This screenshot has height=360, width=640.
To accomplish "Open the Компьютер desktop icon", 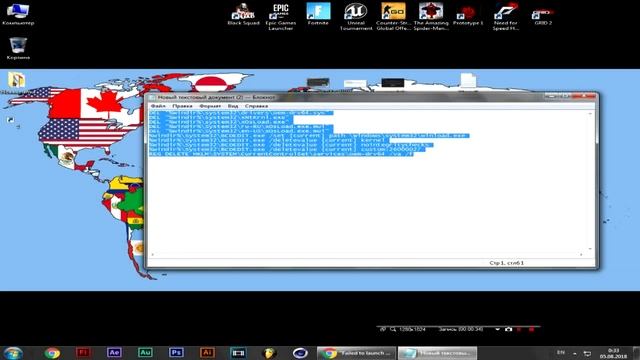I will point(18,14).
